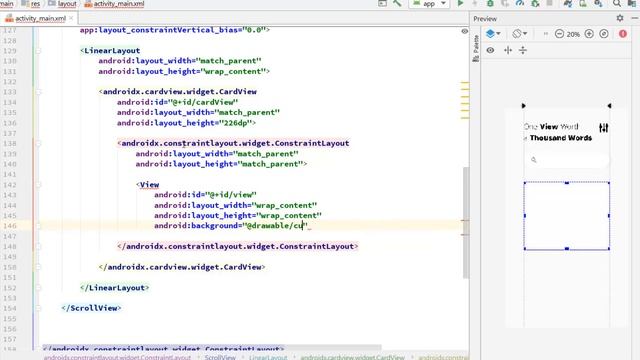The image size is (640, 360).
Task: Click Sync Project with Gradle icon
Action: coord(567,3)
